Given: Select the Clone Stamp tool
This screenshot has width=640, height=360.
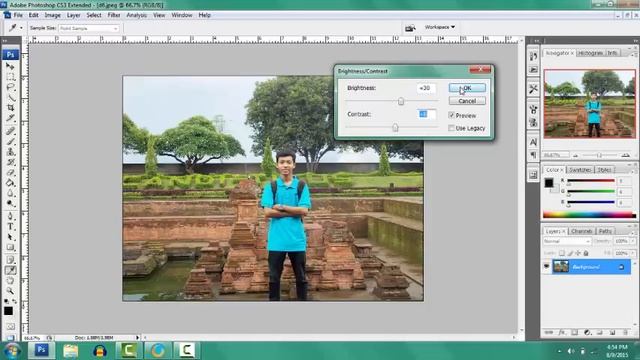Looking at the screenshot, I should (10, 152).
